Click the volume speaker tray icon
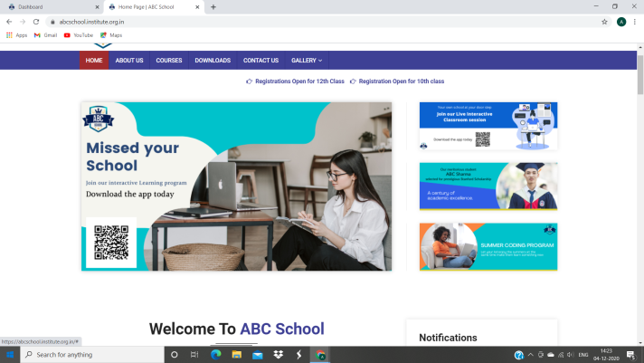This screenshot has height=363, width=644. click(571, 355)
